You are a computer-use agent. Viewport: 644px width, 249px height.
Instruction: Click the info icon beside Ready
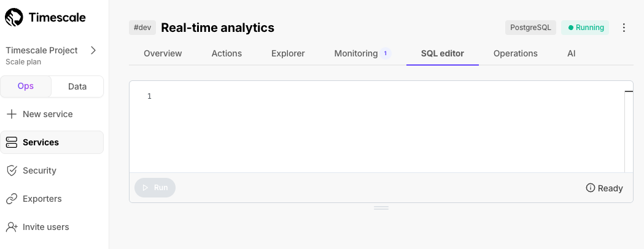[590, 188]
